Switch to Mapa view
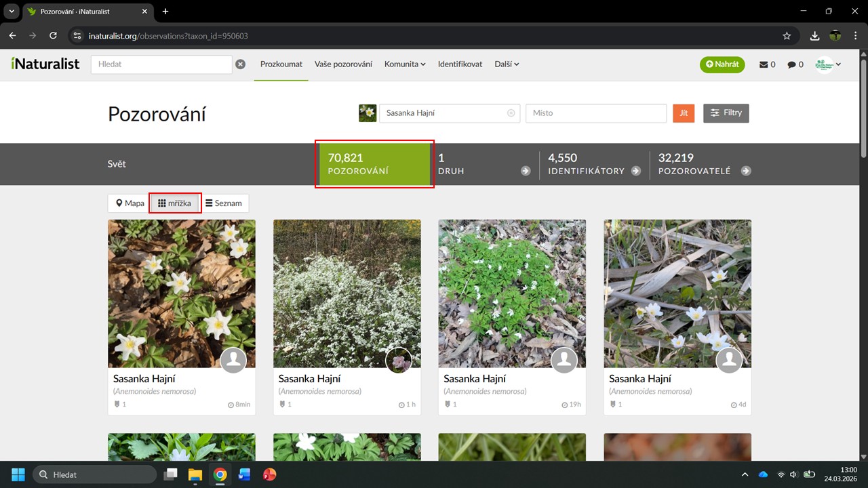Screen dimensions: 868x488 coord(129,203)
